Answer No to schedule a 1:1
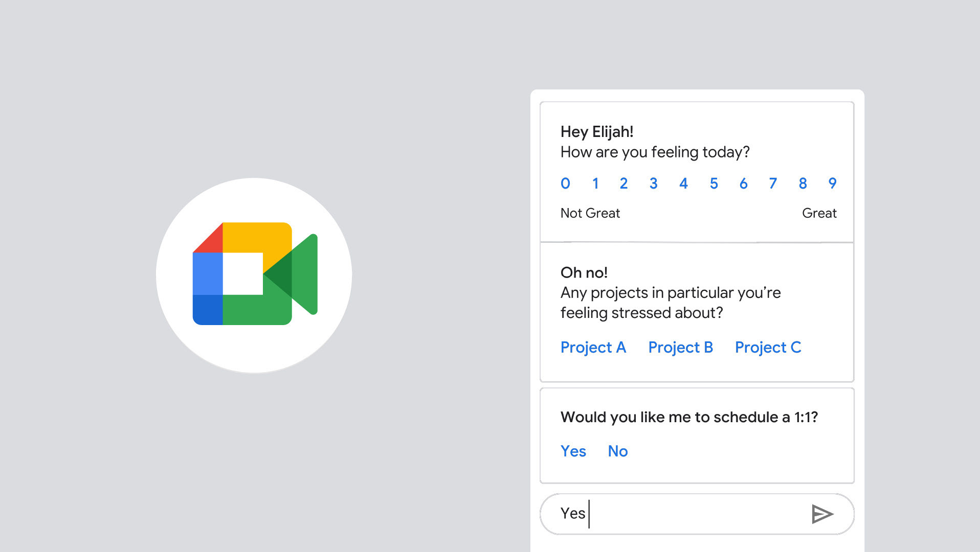Viewport: 980px width, 552px height. pyautogui.click(x=618, y=451)
